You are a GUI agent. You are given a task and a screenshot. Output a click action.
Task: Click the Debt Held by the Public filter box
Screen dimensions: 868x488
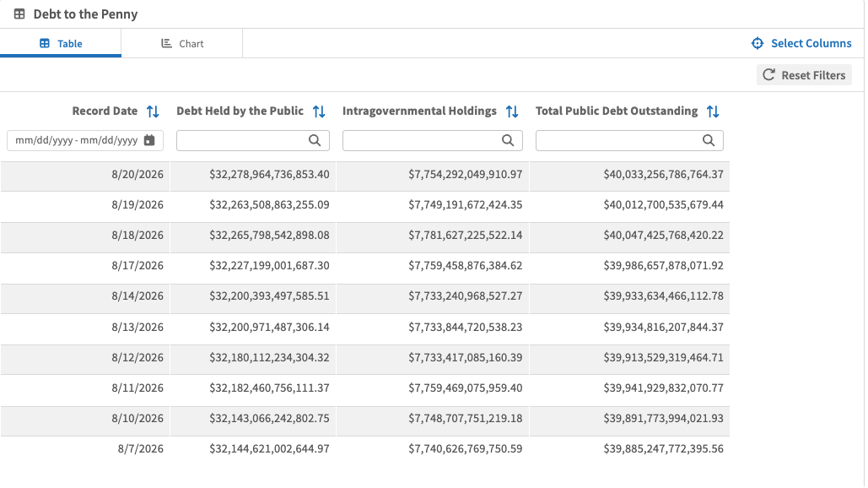[253, 140]
